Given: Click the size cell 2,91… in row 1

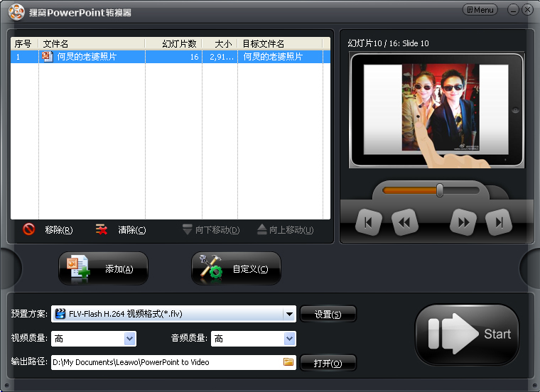Looking at the screenshot, I should click(220, 57).
